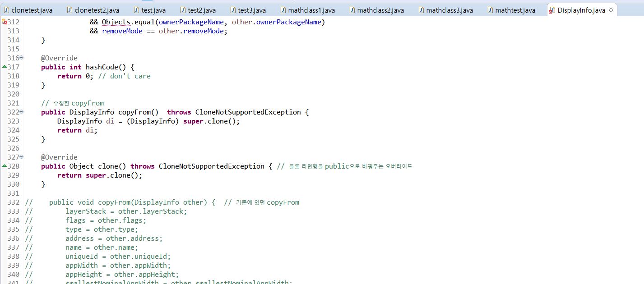Click 'appHeight = other.appHeight;' on line 340
This screenshot has height=284, width=644.
[122, 274]
